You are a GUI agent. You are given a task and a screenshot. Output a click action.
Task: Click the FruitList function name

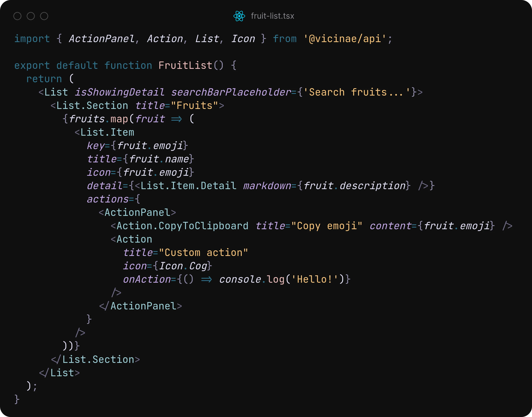coord(185,65)
